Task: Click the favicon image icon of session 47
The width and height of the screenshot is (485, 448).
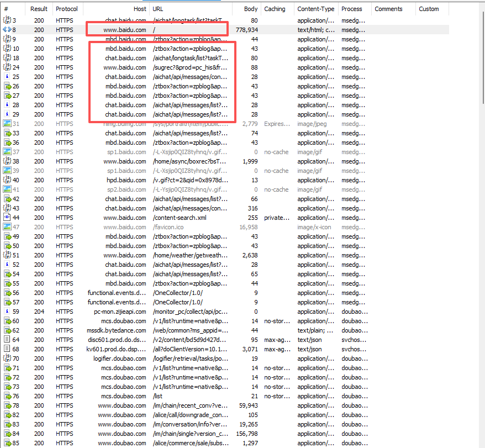Action: pyautogui.click(x=7, y=227)
